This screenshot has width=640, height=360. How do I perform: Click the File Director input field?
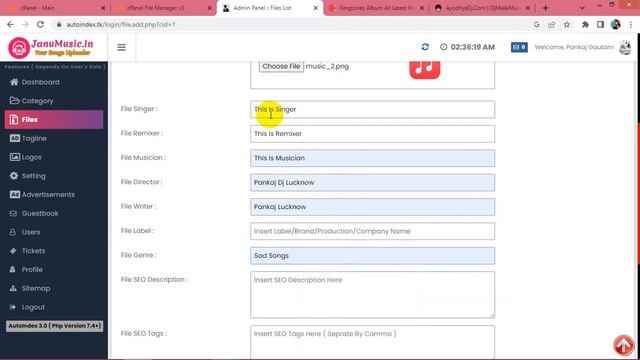click(x=372, y=182)
